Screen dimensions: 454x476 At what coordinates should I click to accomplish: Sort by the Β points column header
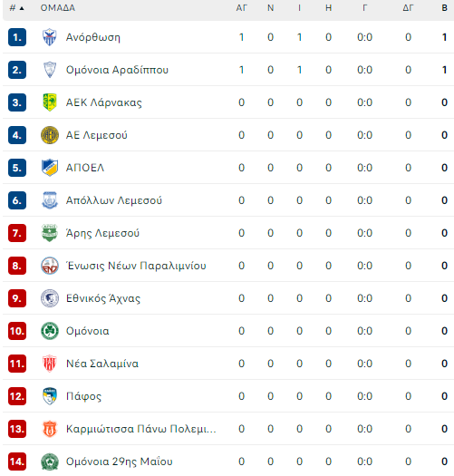coord(444,8)
